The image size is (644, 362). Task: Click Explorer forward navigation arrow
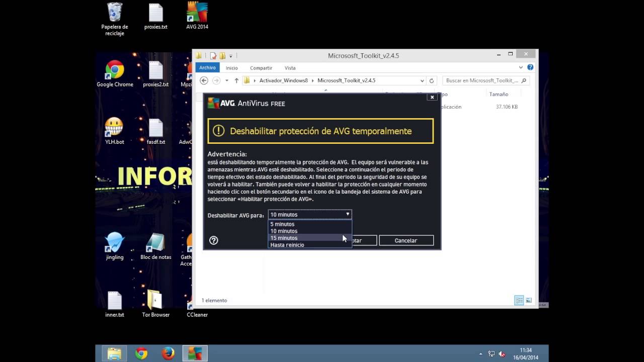(x=216, y=80)
